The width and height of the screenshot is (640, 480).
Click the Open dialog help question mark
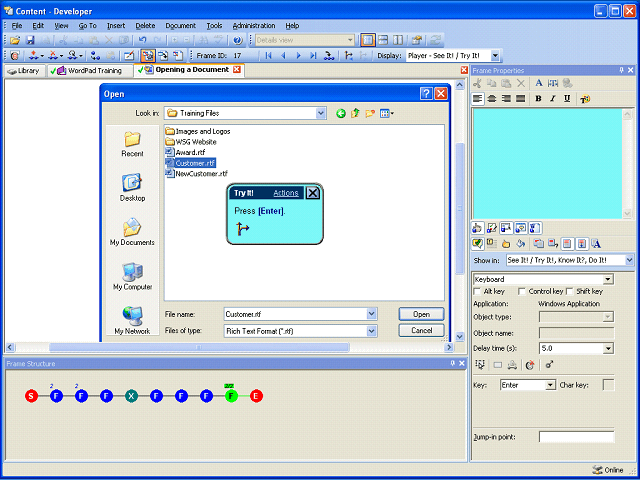point(426,94)
